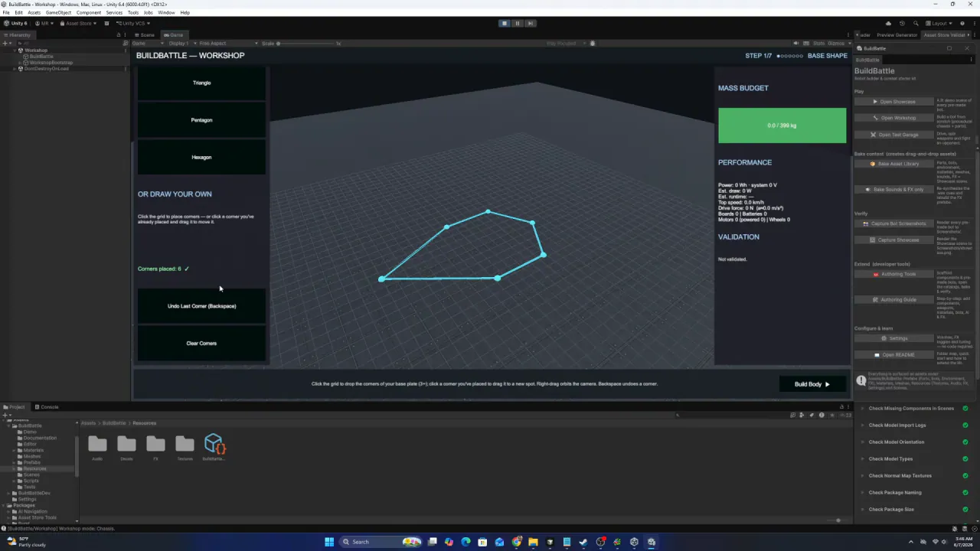Click the Project panel add (+) button

click(x=5, y=416)
